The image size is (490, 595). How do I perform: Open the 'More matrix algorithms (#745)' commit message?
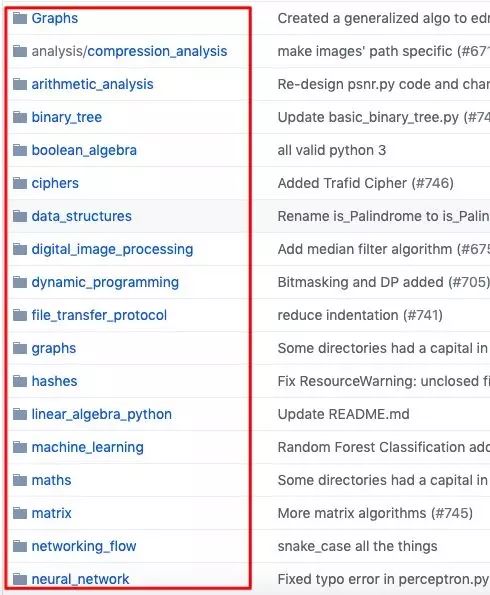pos(375,513)
